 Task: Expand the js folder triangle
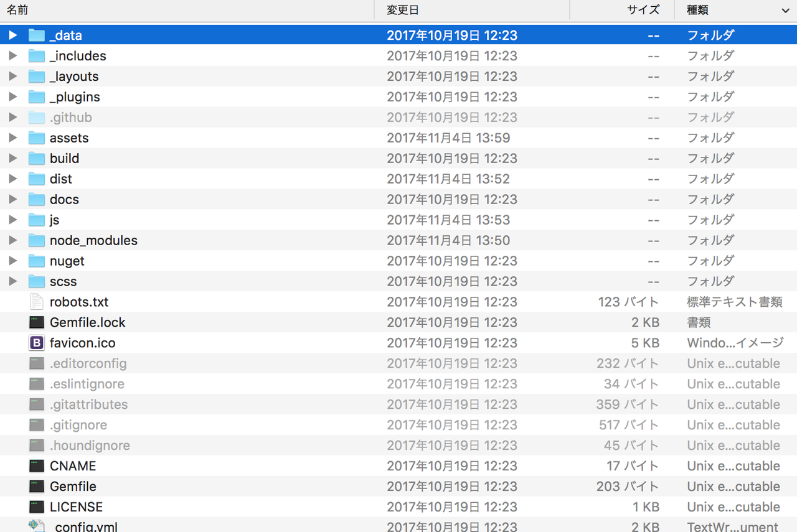click(13, 220)
